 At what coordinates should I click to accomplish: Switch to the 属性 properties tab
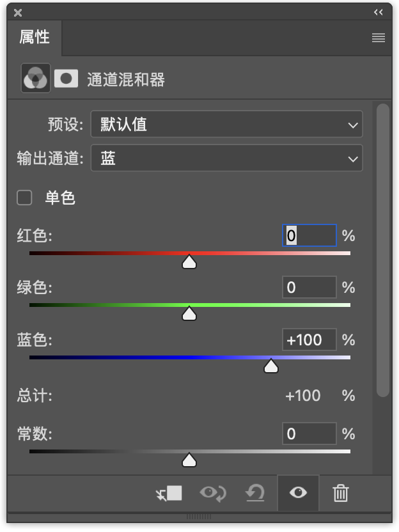point(35,37)
